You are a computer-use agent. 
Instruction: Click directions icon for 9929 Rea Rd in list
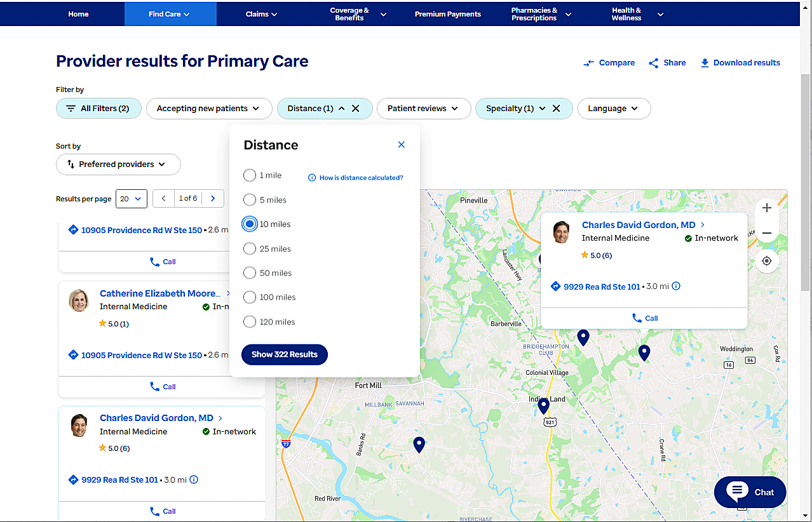[x=73, y=480]
